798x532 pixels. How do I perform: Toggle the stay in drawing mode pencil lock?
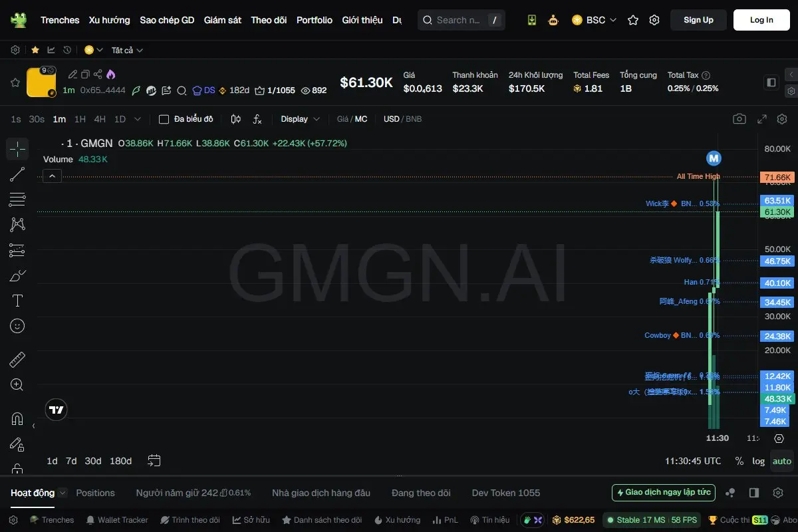[x=17, y=444]
